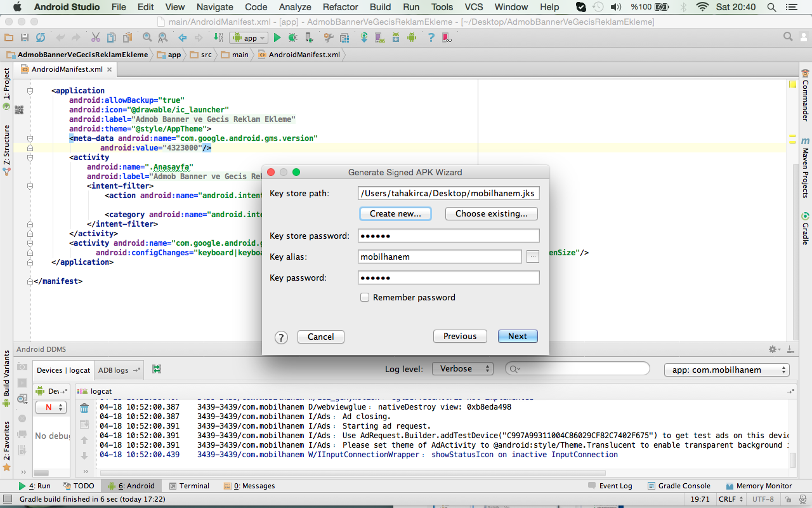The width and height of the screenshot is (812, 508).
Task: Open the Build menu
Action: click(381, 7)
